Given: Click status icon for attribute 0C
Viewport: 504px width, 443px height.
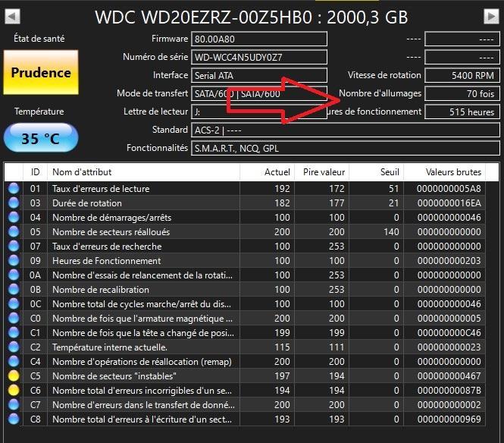Looking at the screenshot, I should point(14,303).
